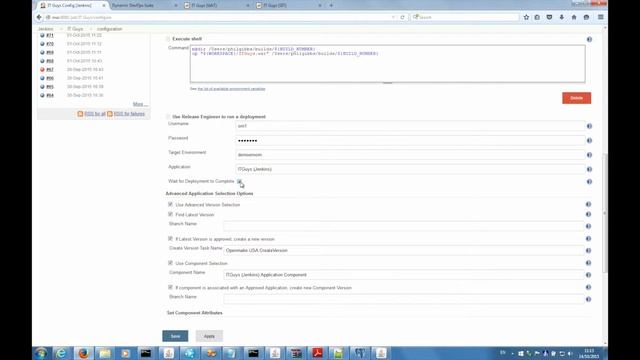Go back using the browser back arrow
The image size is (640, 360).
click(39, 17)
